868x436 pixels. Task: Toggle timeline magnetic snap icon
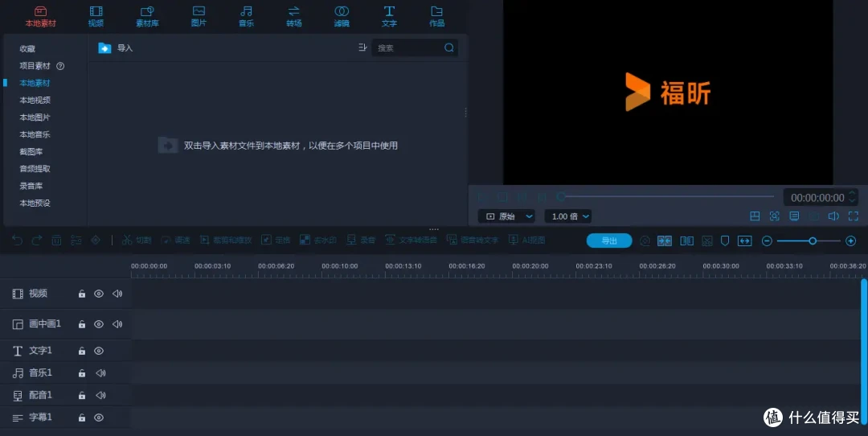tap(665, 241)
